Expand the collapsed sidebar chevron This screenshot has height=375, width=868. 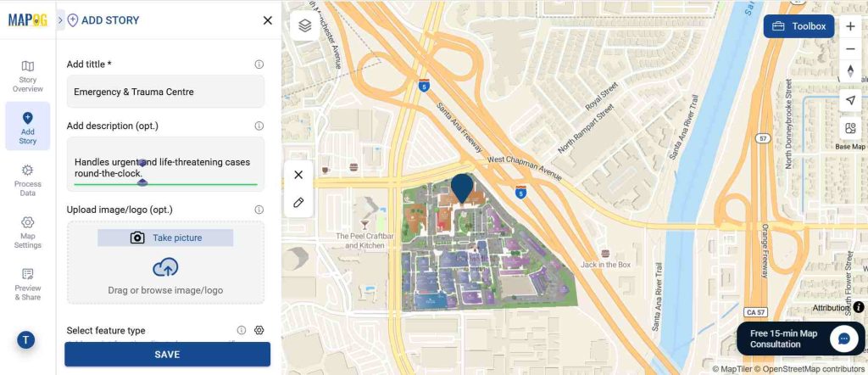60,20
